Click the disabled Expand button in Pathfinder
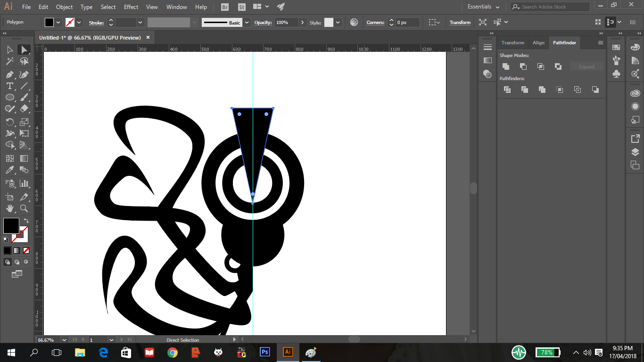 pyautogui.click(x=586, y=66)
